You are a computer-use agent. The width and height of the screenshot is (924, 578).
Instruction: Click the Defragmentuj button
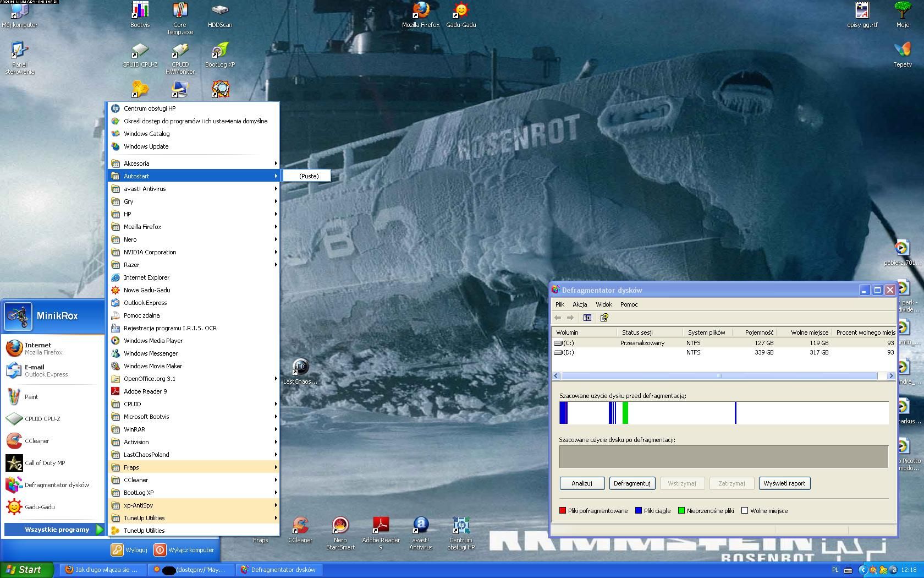[x=632, y=483]
